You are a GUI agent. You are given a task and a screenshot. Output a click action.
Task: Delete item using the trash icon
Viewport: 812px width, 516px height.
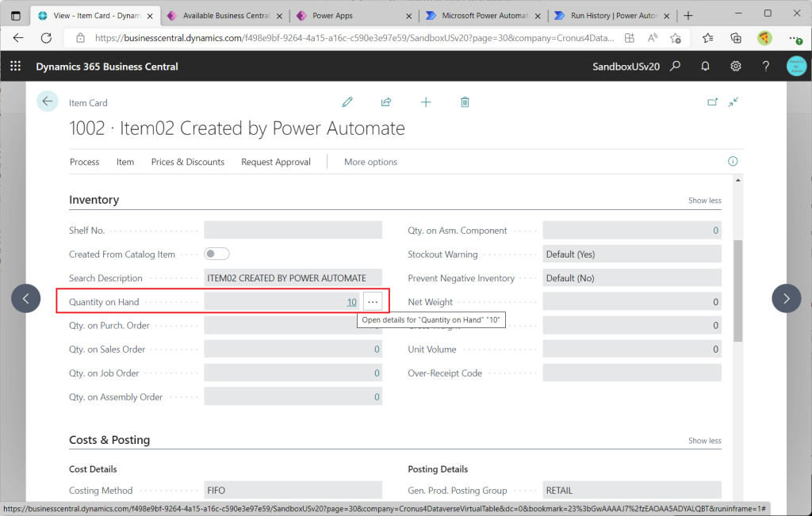pyautogui.click(x=465, y=102)
